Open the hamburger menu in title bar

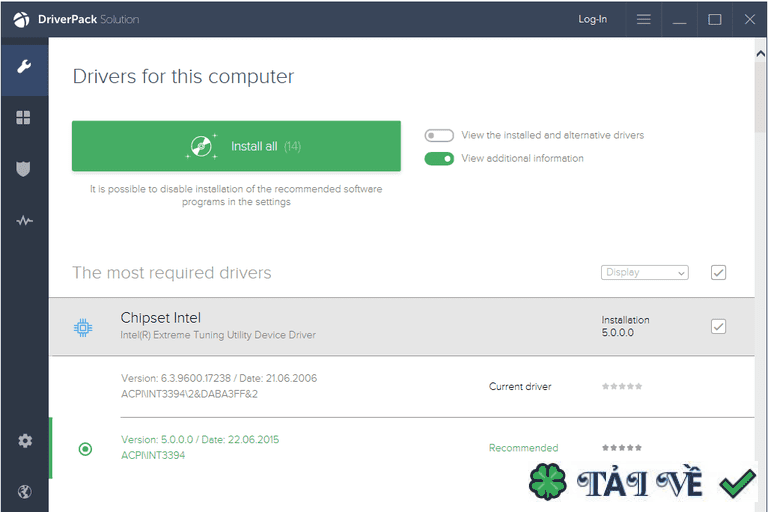pos(644,19)
